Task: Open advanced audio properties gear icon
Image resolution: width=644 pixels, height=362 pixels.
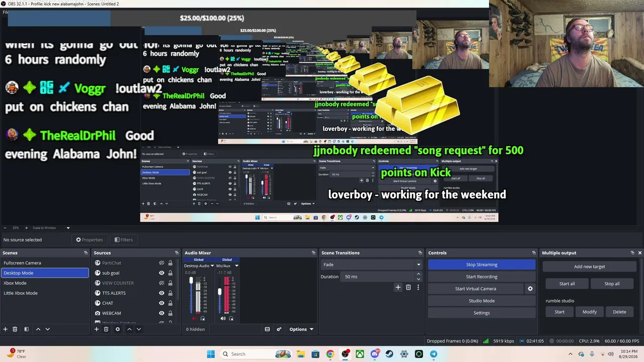Action: [x=279, y=329]
